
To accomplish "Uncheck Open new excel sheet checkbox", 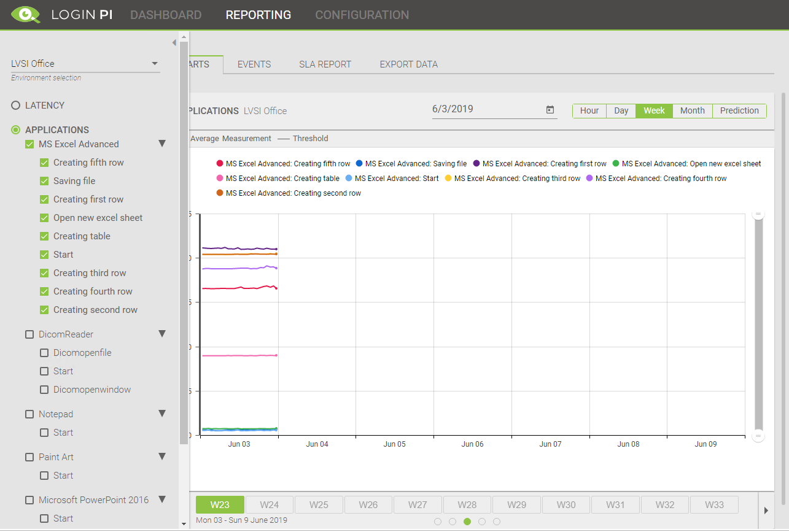I will (44, 218).
